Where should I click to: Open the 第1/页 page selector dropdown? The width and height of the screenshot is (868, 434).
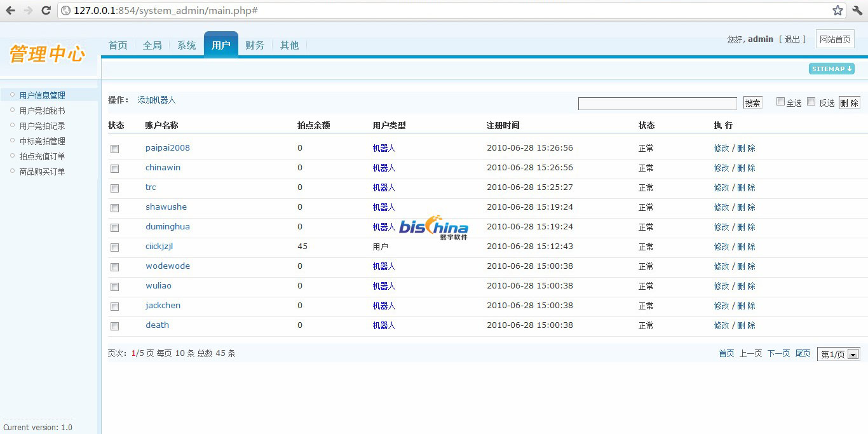tap(839, 355)
